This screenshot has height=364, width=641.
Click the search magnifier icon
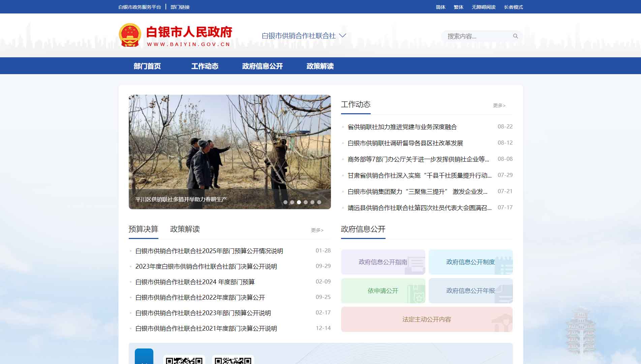pyautogui.click(x=515, y=36)
